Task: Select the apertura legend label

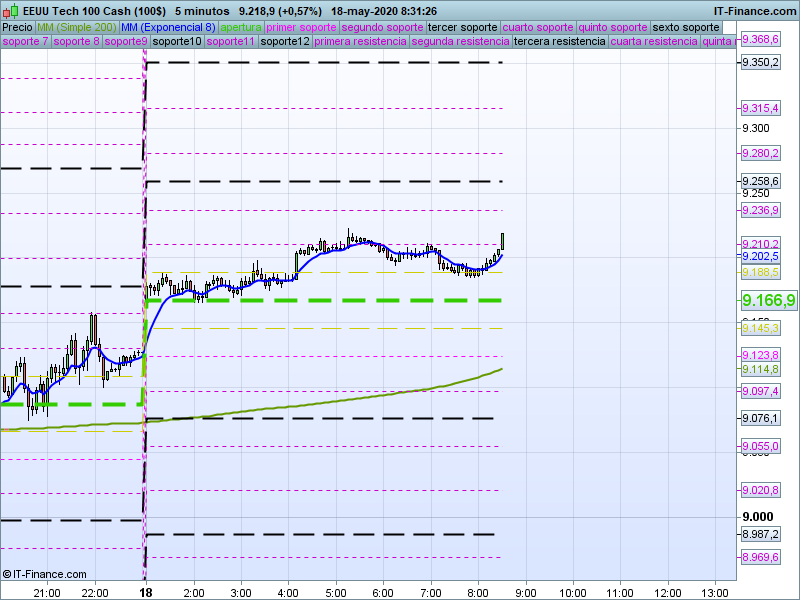Action: [241, 27]
